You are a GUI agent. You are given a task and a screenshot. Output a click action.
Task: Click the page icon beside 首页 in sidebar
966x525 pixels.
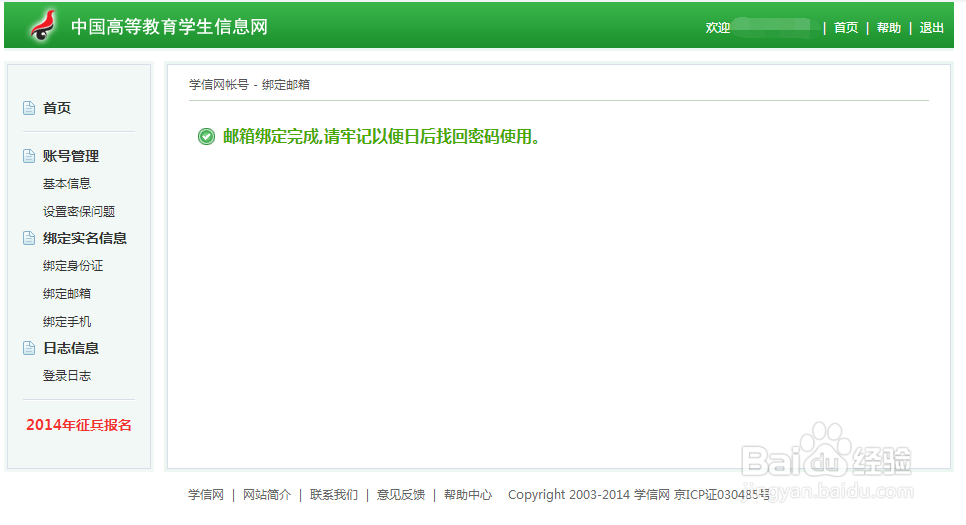pyautogui.click(x=29, y=108)
